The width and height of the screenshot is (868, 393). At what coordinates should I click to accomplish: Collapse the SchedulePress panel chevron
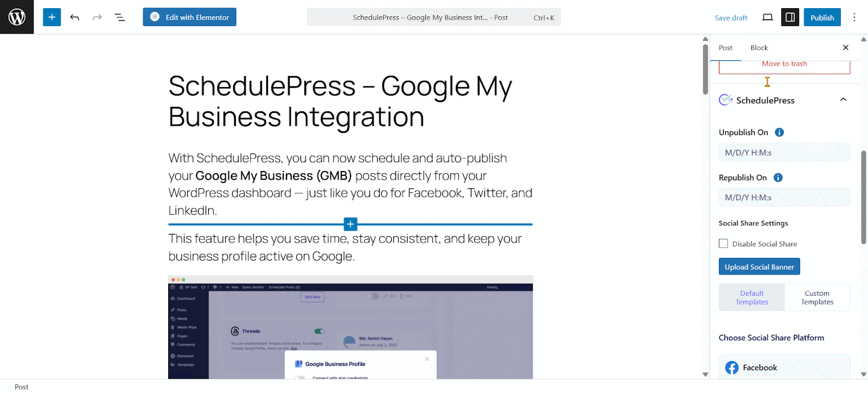coord(843,100)
